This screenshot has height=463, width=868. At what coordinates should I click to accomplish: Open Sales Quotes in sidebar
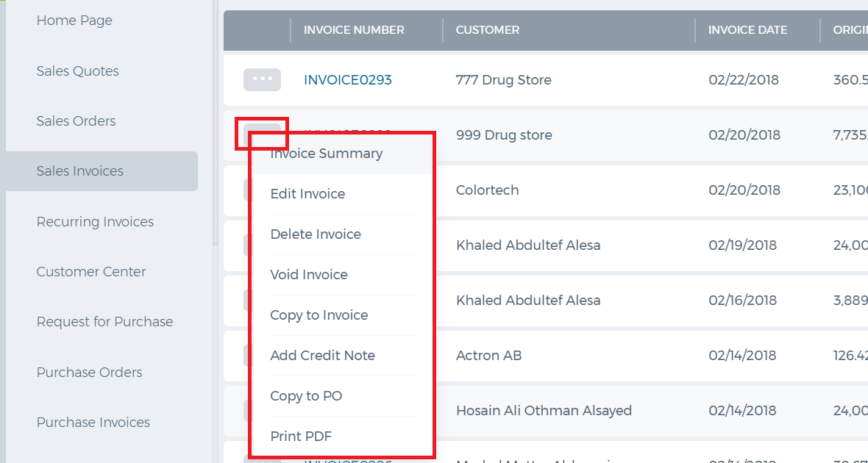click(77, 71)
